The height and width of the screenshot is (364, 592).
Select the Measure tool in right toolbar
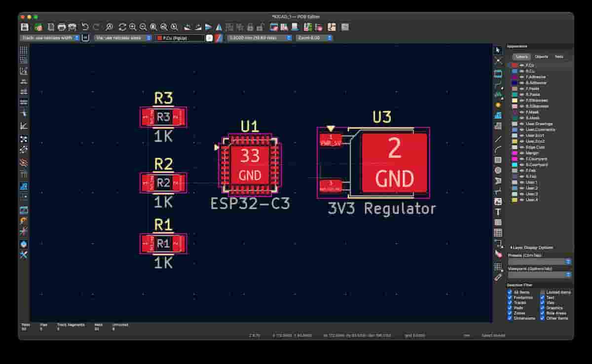[x=498, y=277]
